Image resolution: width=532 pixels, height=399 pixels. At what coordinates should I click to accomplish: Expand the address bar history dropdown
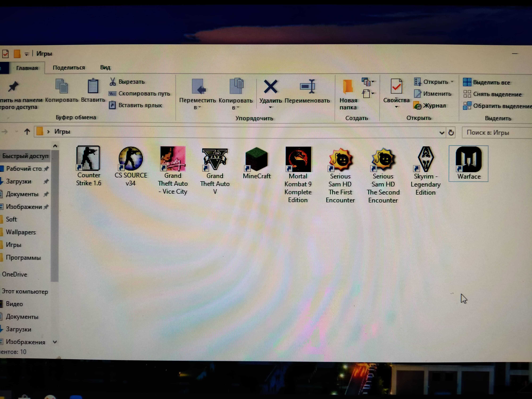tap(442, 132)
